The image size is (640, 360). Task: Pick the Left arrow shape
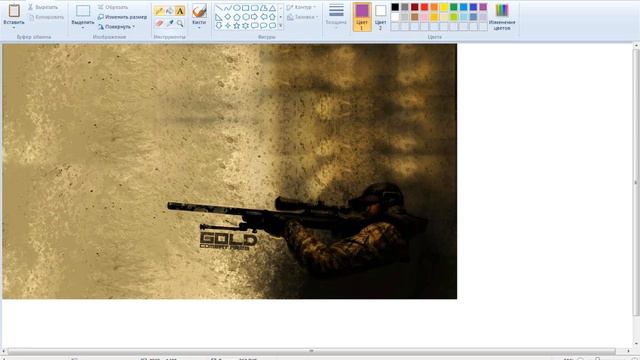pyautogui.click(x=264, y=17)
